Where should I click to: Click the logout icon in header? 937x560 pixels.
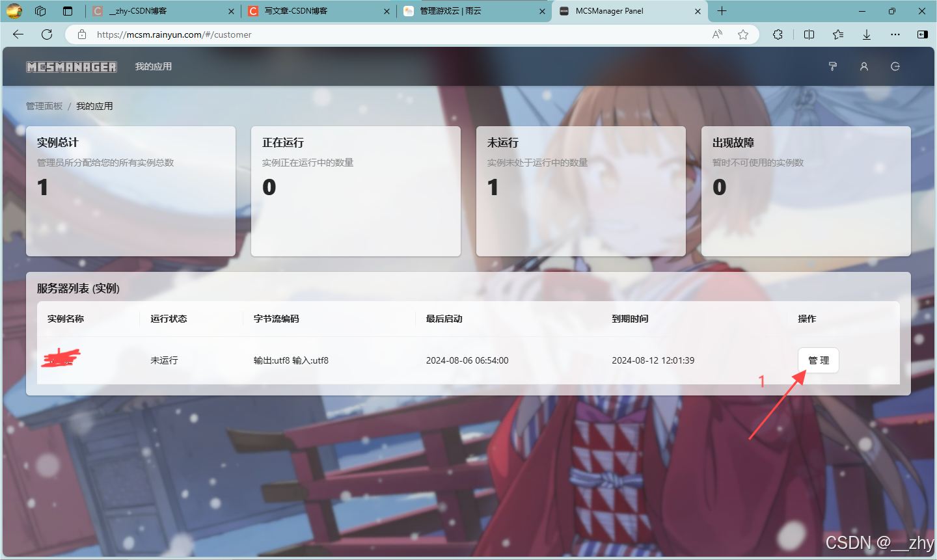tap(895, 66)
